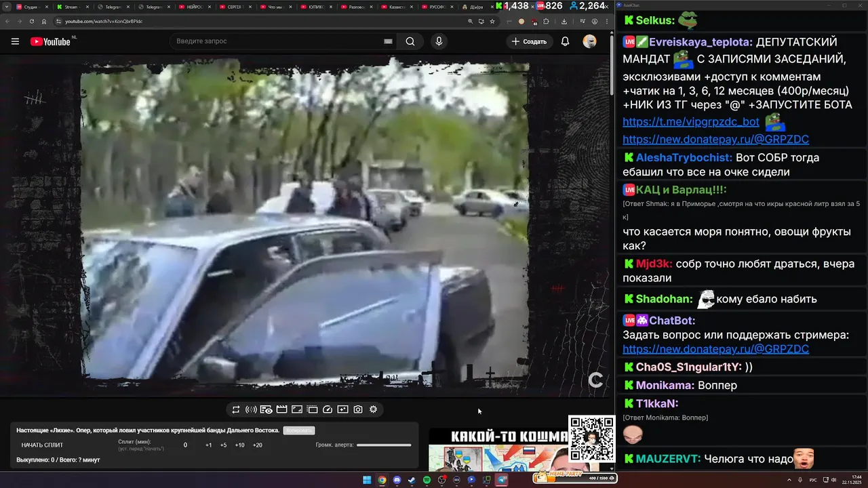
Task: Open the Chrome profile icon
Action: click(594, 21)
